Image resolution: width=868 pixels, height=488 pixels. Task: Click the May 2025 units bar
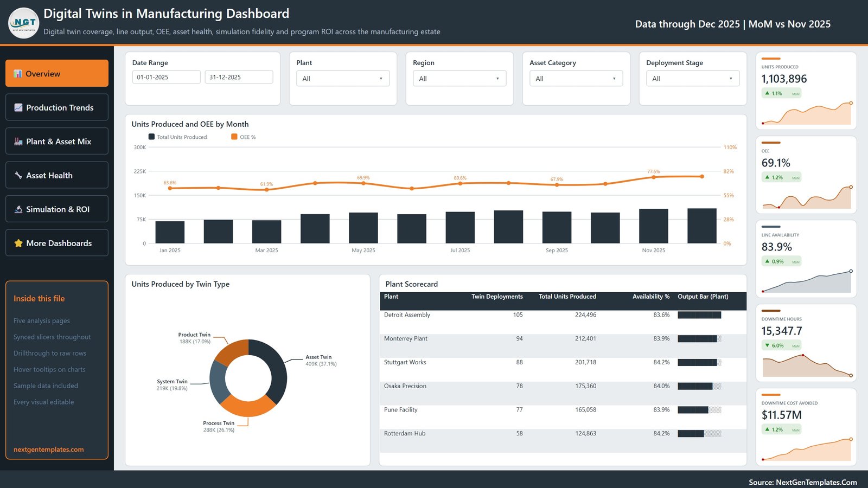[x=363, y=228]
